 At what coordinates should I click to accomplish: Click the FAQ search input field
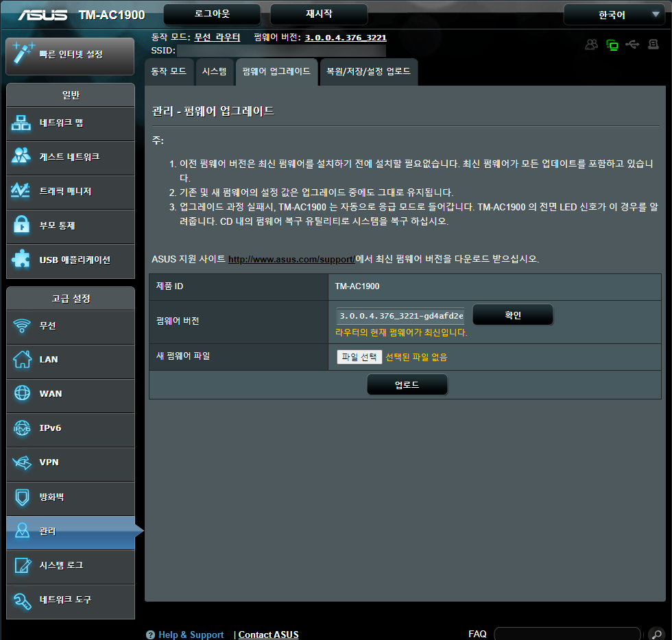567,634
